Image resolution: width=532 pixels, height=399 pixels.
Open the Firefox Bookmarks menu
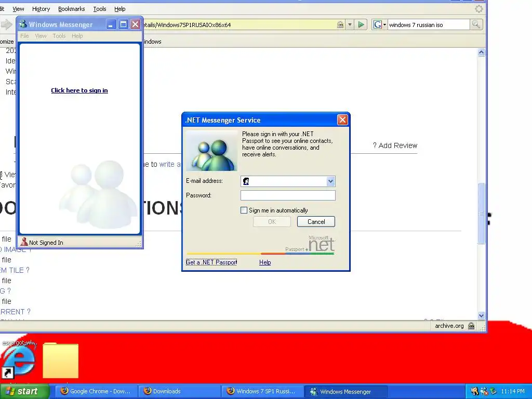tap(71, 9)
